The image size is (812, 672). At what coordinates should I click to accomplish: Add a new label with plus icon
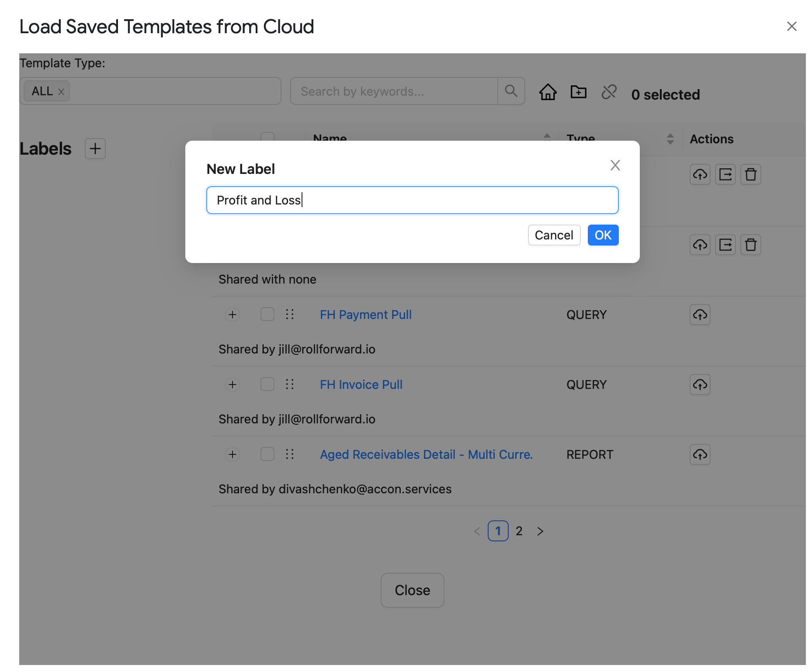95,149
